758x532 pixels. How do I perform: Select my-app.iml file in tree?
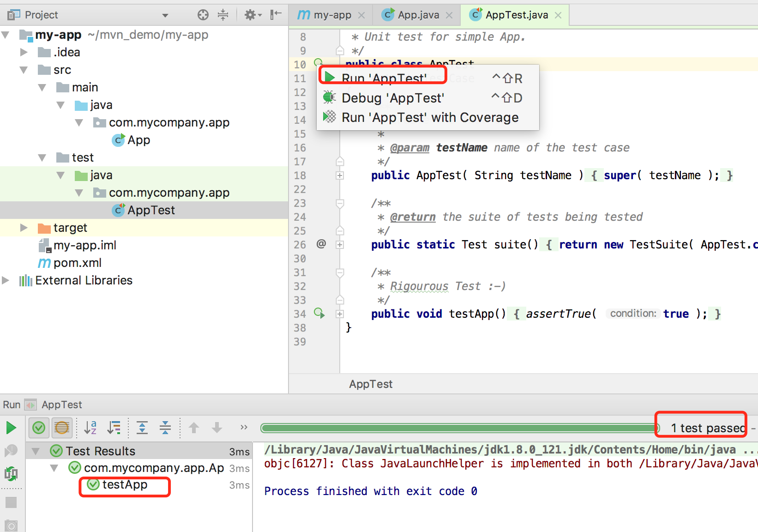(78, 245)
